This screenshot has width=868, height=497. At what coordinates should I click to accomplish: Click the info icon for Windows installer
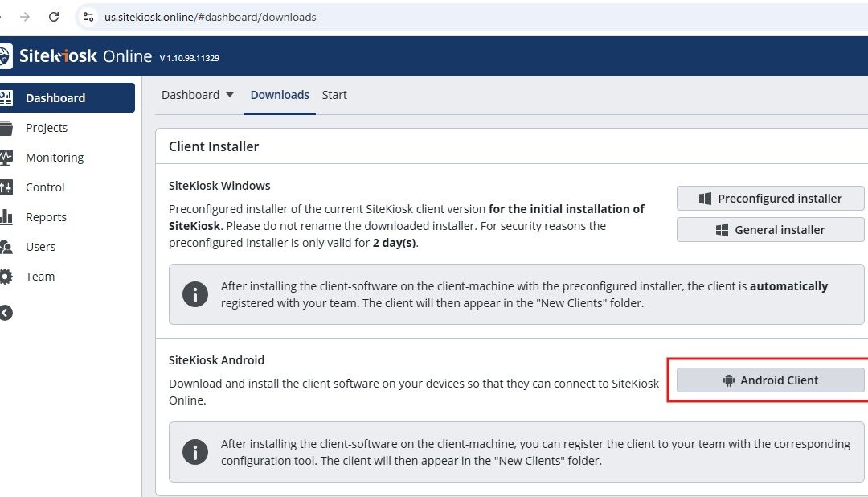[x=195, y=294]
